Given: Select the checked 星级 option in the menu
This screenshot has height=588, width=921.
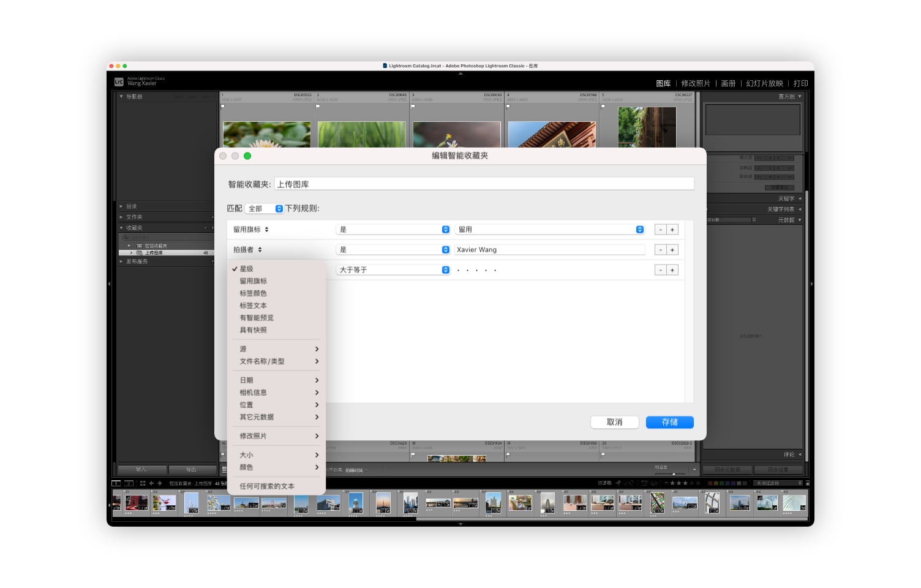Looking at the screenshot, I should pos(246,269).
